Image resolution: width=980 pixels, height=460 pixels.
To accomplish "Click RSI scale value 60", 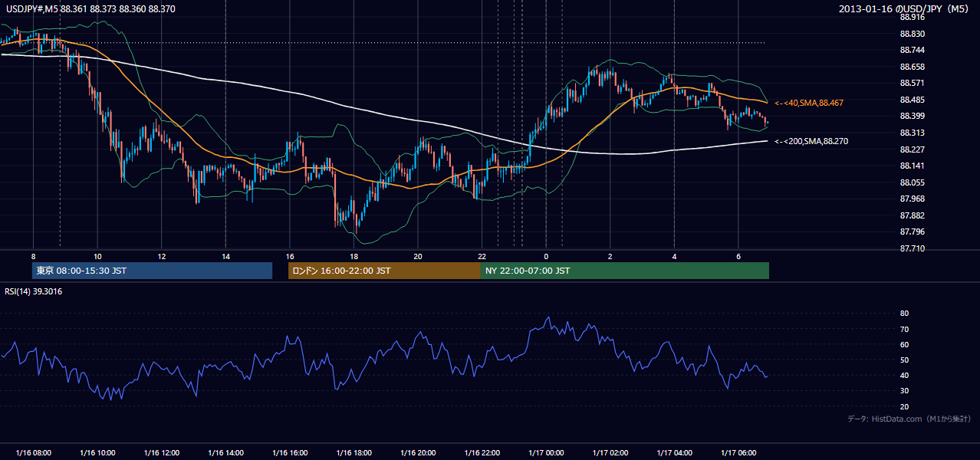I will (904, 344).
